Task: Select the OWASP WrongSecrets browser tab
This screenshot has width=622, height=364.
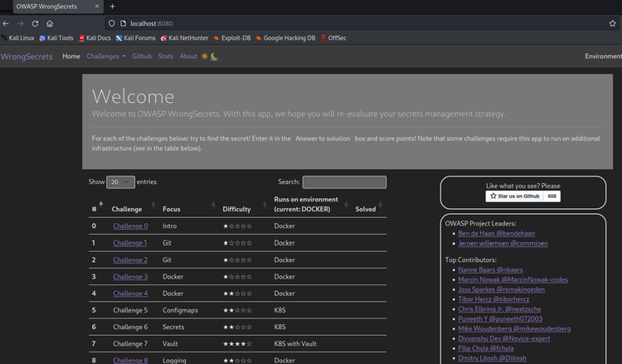Action: coord(58,7)
